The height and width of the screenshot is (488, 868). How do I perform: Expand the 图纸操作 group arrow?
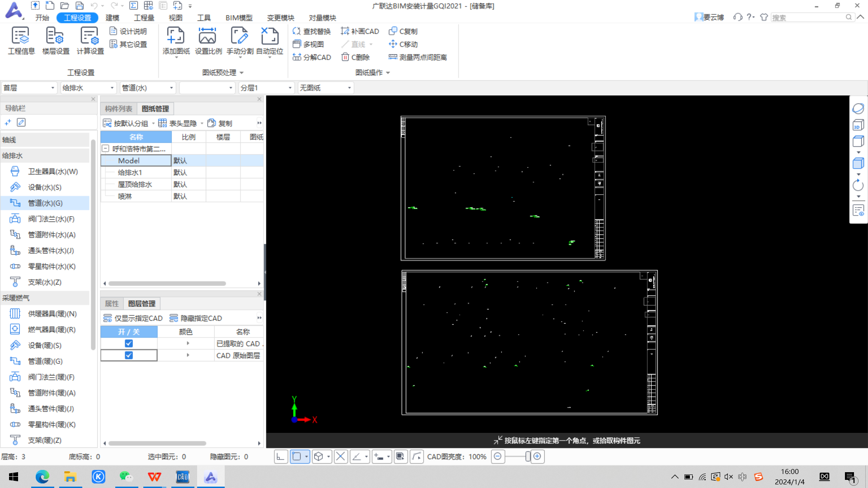click(388, 73)
